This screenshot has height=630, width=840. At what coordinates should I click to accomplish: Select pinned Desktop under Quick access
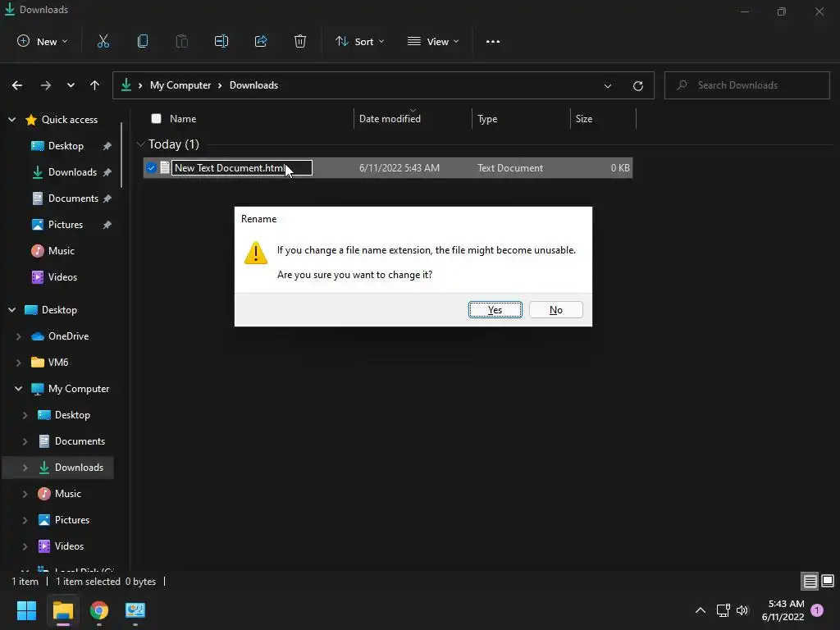click(x=66, y=146)
